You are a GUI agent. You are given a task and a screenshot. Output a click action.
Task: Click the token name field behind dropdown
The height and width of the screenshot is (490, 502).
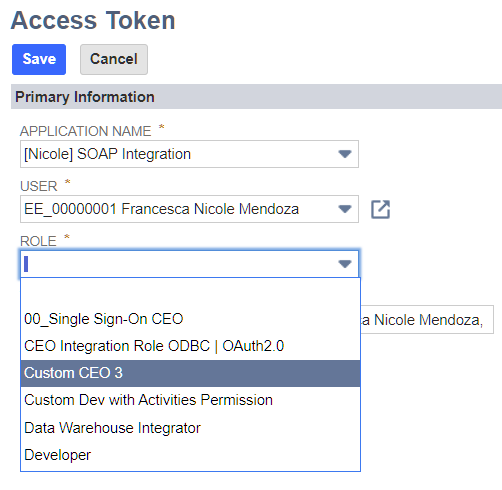[427, 319]
